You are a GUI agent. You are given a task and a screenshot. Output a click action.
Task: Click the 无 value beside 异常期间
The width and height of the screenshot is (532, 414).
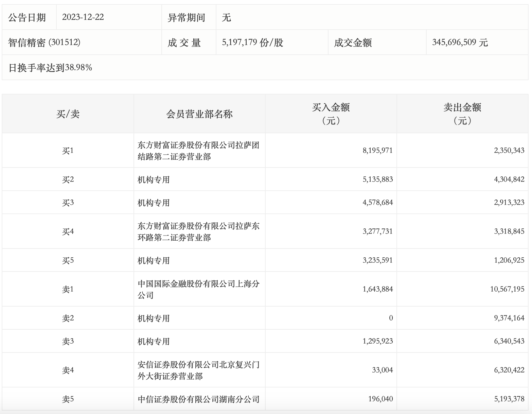(226, 17)
